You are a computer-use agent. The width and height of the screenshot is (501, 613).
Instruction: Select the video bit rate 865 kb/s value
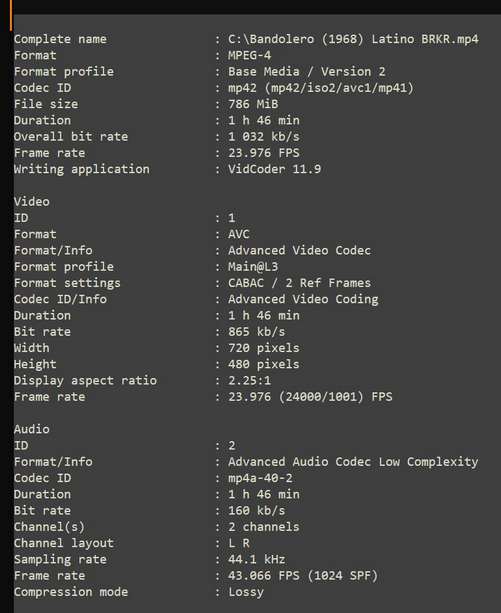click(x=256, y=332)
